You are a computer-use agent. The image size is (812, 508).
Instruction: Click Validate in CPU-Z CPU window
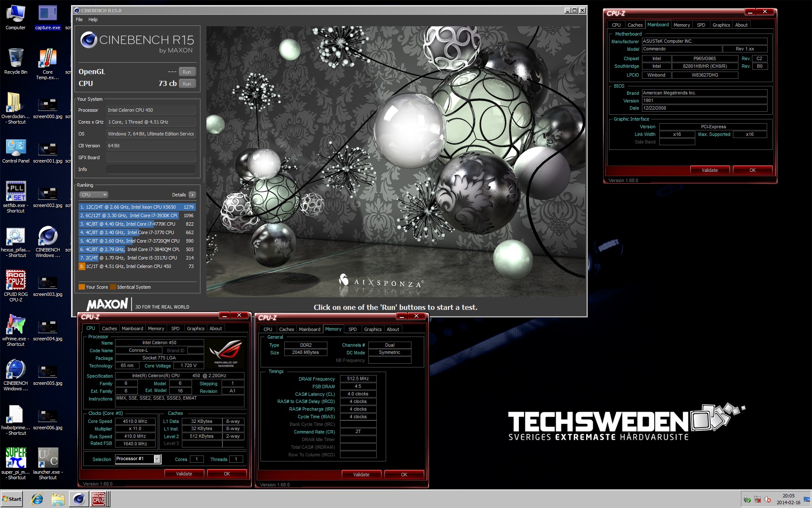click(184, 474)
